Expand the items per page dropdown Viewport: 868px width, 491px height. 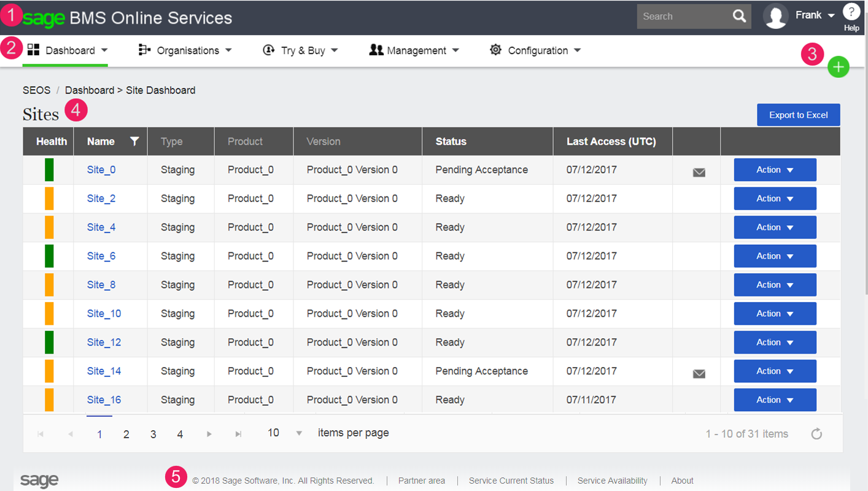(x=299, y=433)
